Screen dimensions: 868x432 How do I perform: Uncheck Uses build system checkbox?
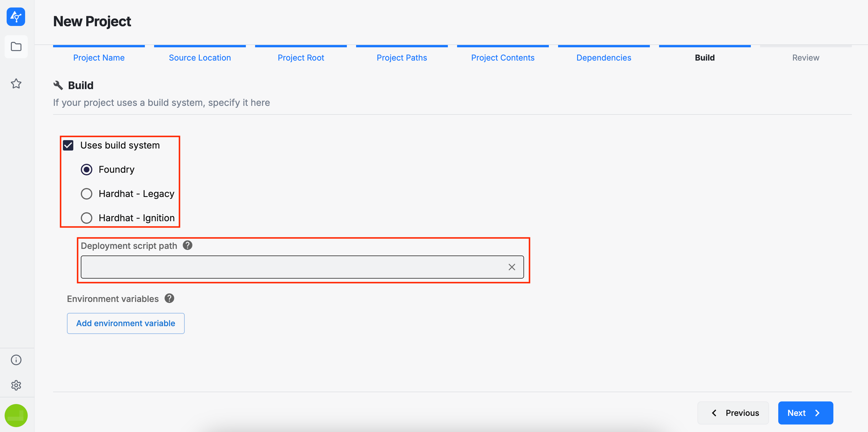[x=68, y=145]
